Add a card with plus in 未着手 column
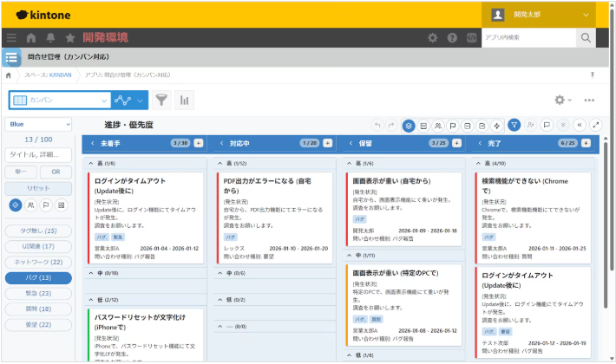 click(199, 143)
